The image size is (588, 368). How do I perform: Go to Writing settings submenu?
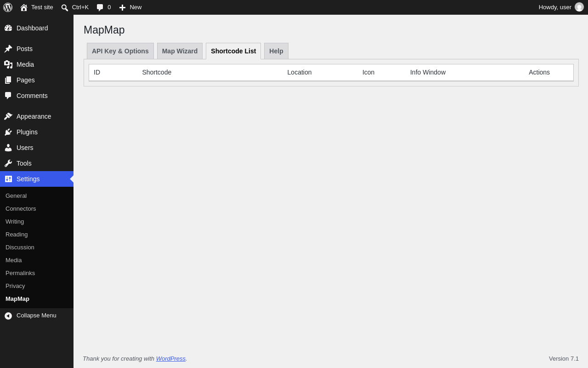click(15, 221)
